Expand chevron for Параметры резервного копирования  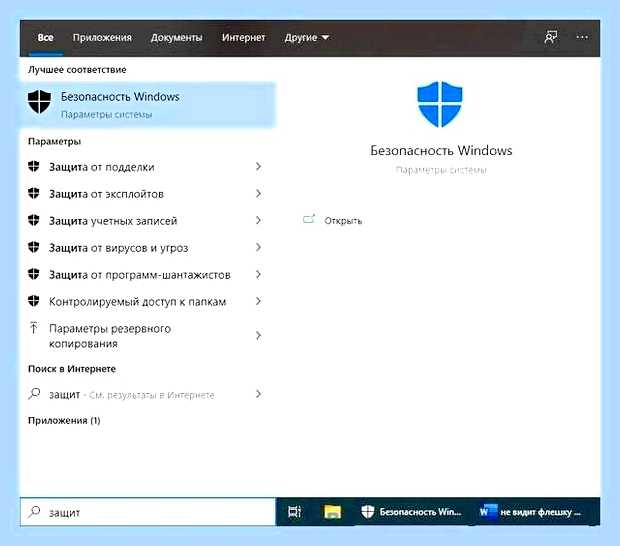pos(258,336)
